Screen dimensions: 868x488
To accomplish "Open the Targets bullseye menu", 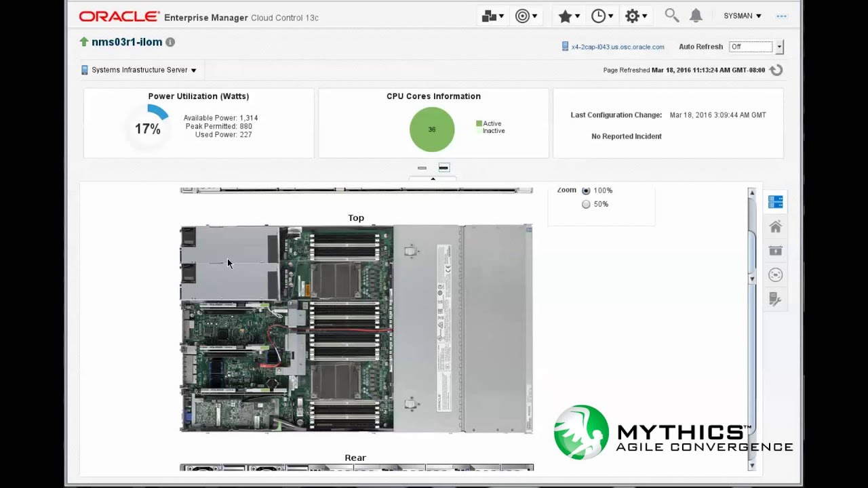I will click(526, 16).
